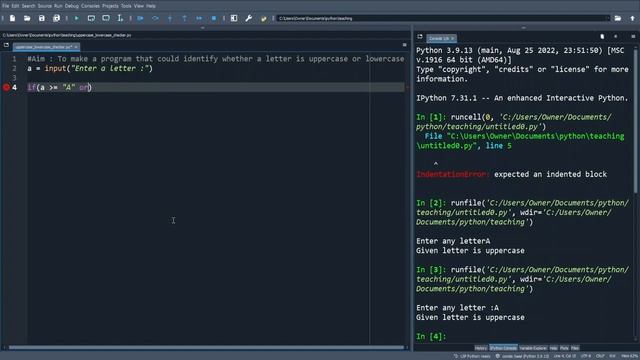Click the conda environment status entry
Image resolution: width=640 pixels, height=360 pixels.
[x=522, y=356]
